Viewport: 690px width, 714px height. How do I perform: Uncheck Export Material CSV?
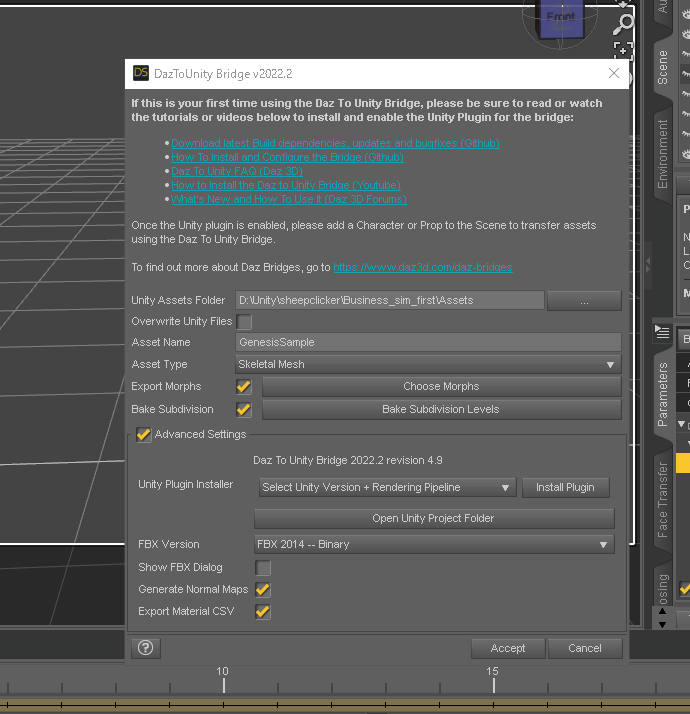(x=263, y=612)
